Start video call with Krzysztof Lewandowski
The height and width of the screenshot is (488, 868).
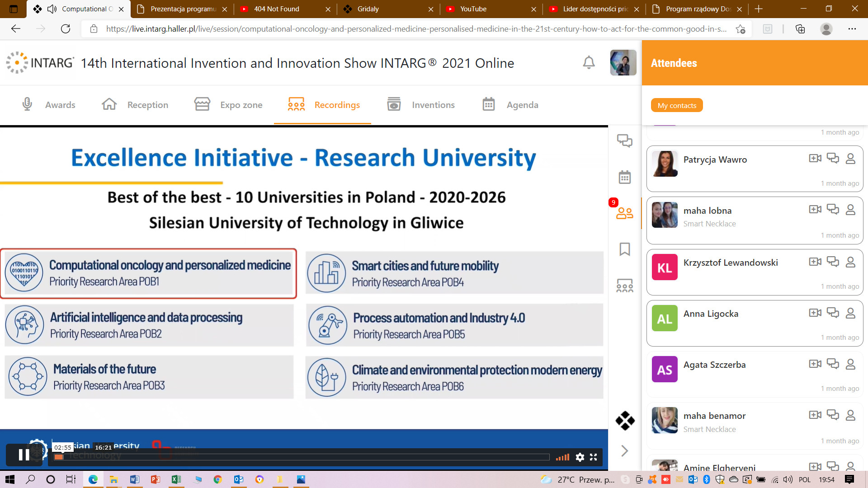point(815,262)
